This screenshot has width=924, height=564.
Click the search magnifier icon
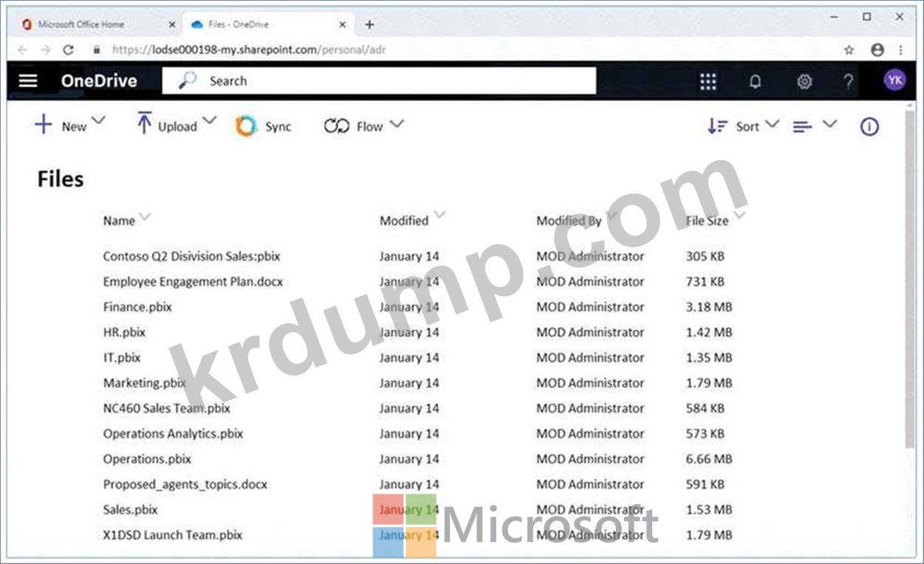(x=188, y=80)
